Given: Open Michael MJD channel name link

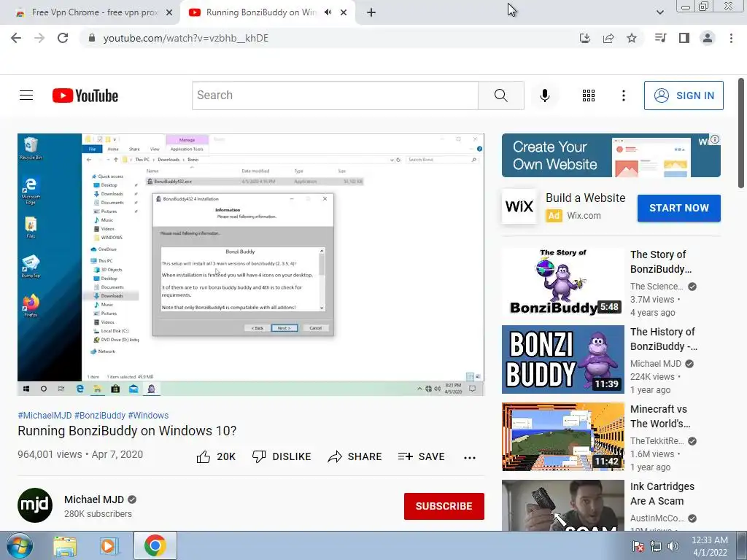Looking at the screenshot, I should [94, 499].
